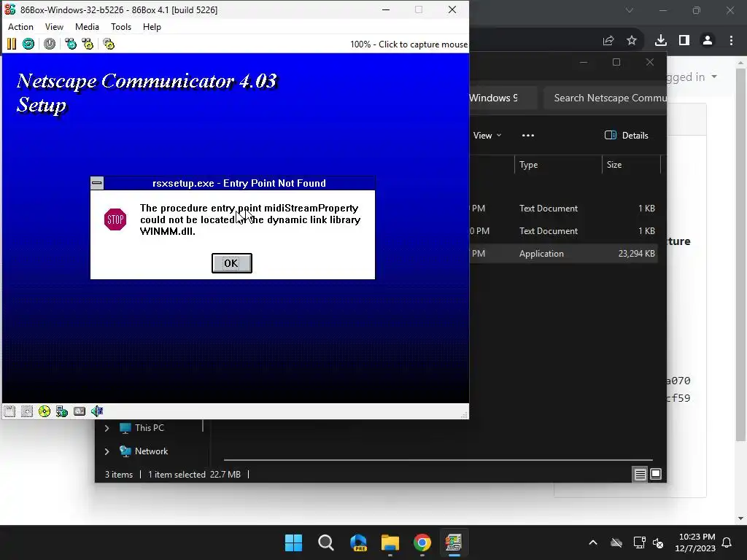747x560 pixels.
Task: Select Network in navigation pane
Action: [151, 451]
